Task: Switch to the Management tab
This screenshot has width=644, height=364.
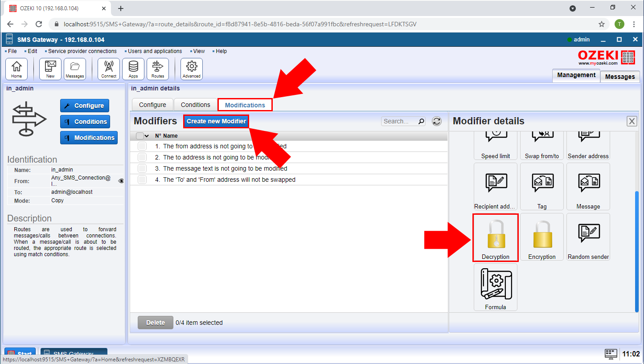Action: click(576, 75)
